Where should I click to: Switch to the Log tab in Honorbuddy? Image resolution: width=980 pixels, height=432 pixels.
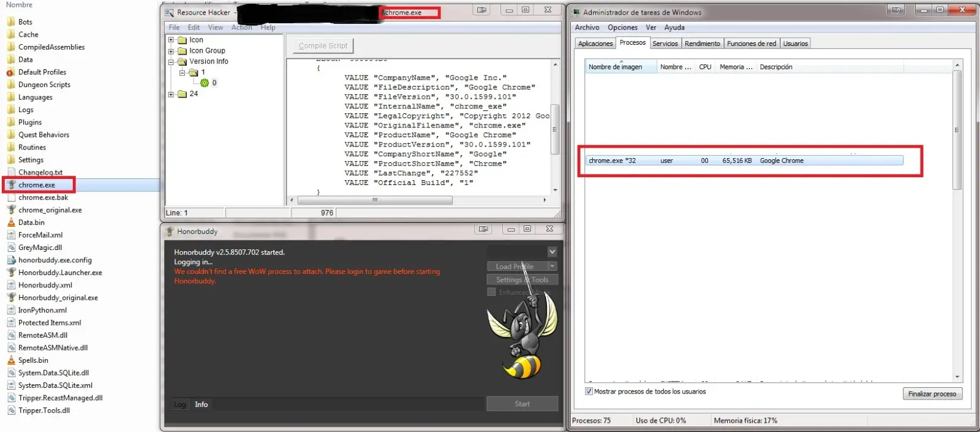tap(179, 404)
